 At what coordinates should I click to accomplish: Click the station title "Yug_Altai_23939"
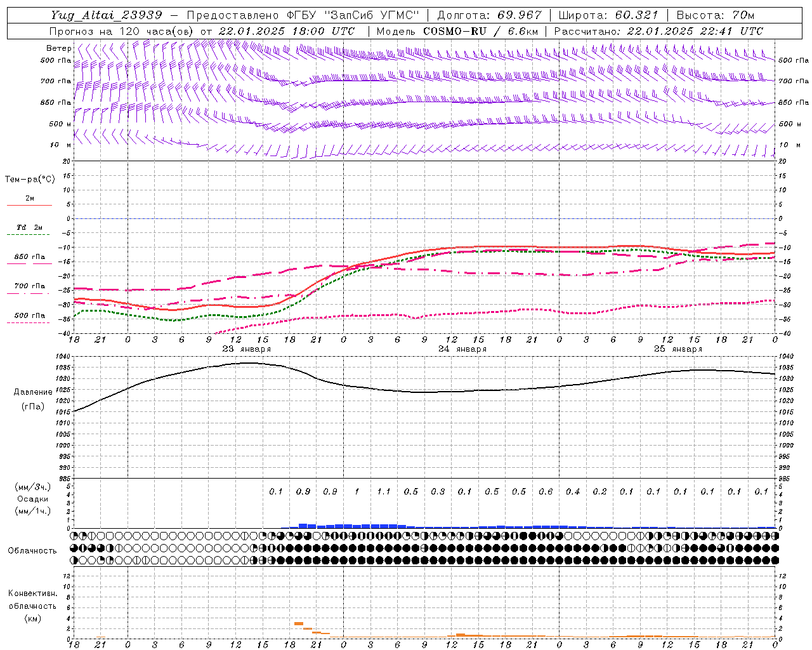pos(108,15)
